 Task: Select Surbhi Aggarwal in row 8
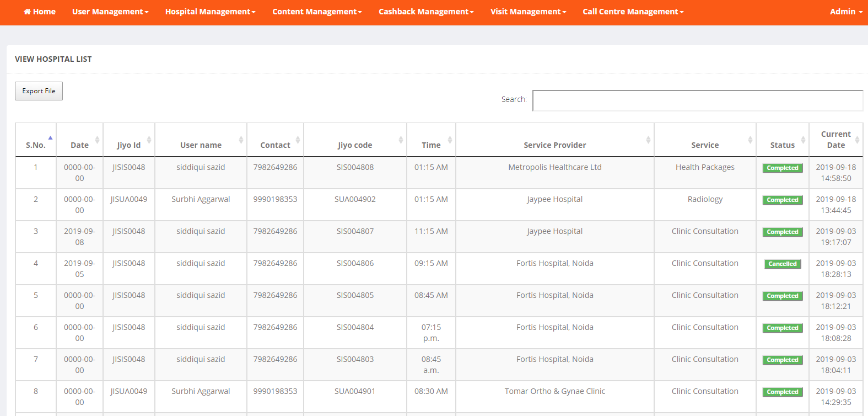(x=201, y=391)
